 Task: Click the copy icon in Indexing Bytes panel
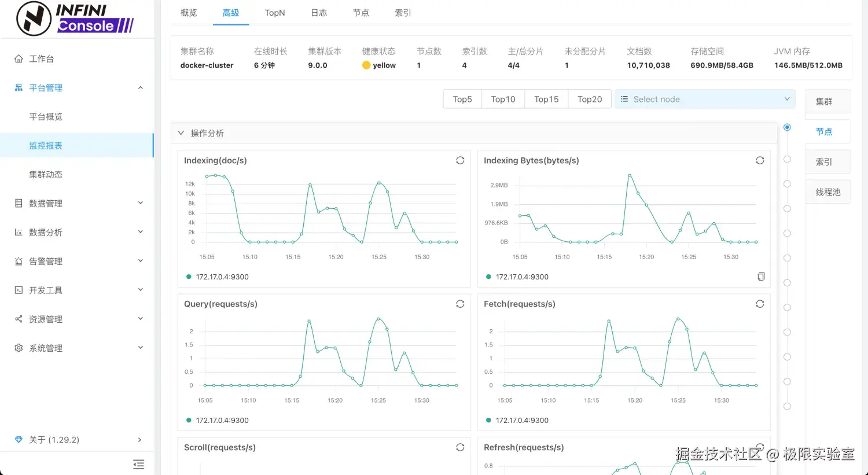[761, 277]
